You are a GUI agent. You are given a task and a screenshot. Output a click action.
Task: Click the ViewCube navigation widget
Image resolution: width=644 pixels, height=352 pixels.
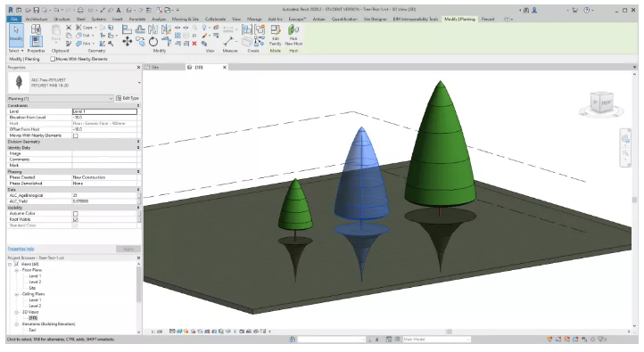[x=602, y=102]
